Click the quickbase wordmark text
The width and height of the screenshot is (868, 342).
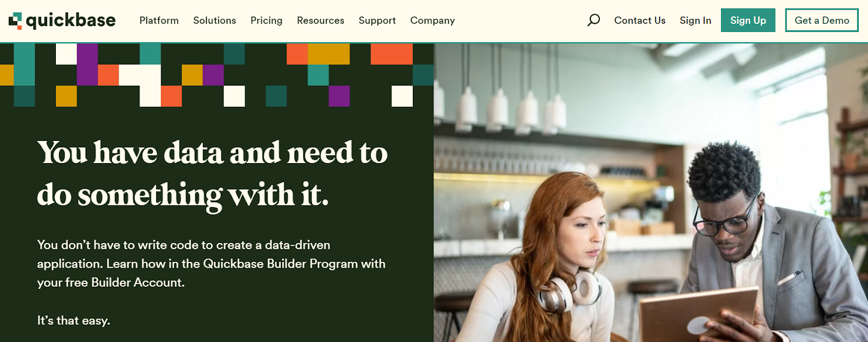(71, 21)
